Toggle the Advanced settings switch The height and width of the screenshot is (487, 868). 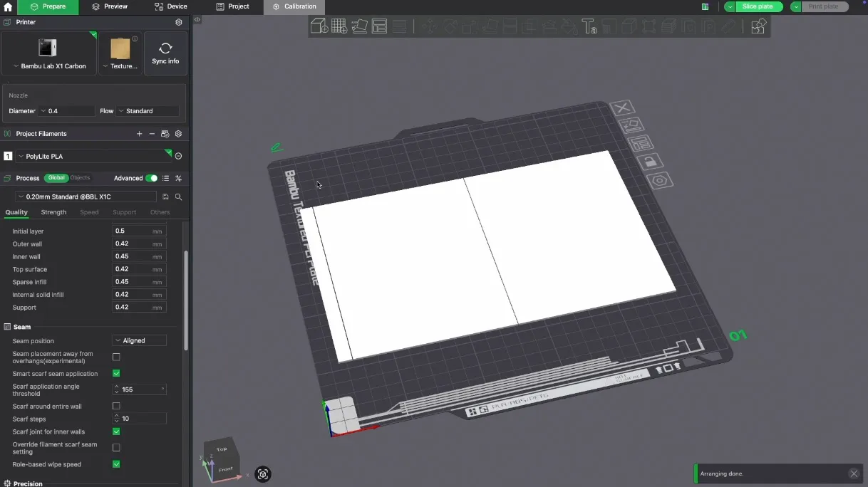(151, 178)
